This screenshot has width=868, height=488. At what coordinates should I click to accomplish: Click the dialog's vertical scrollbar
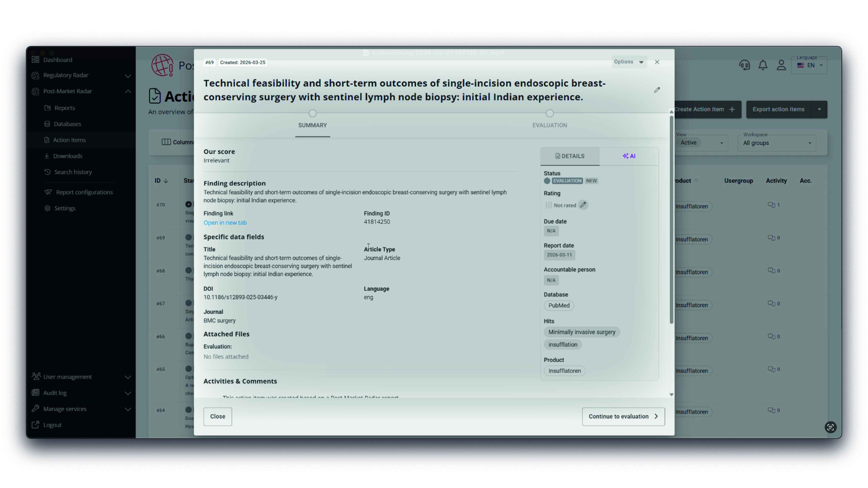coord(671,219)
